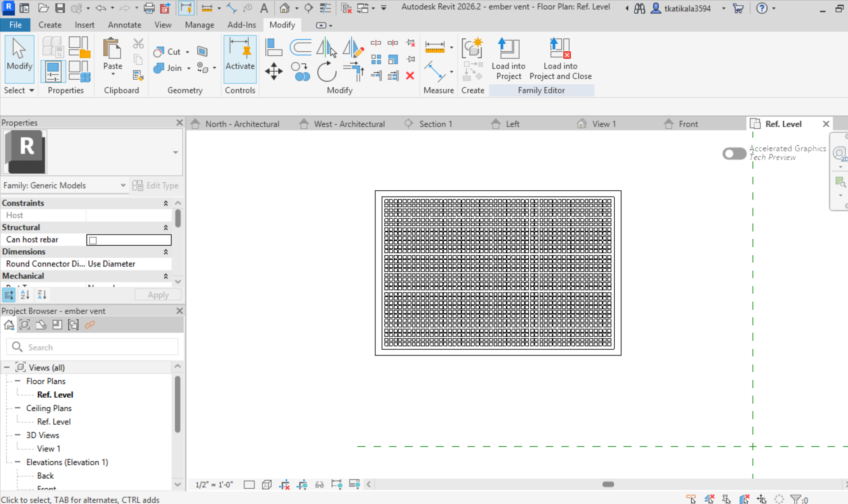This screenshot has height=504, width=848.
Task: Click the Edit Type button
Action: point(156,185)
